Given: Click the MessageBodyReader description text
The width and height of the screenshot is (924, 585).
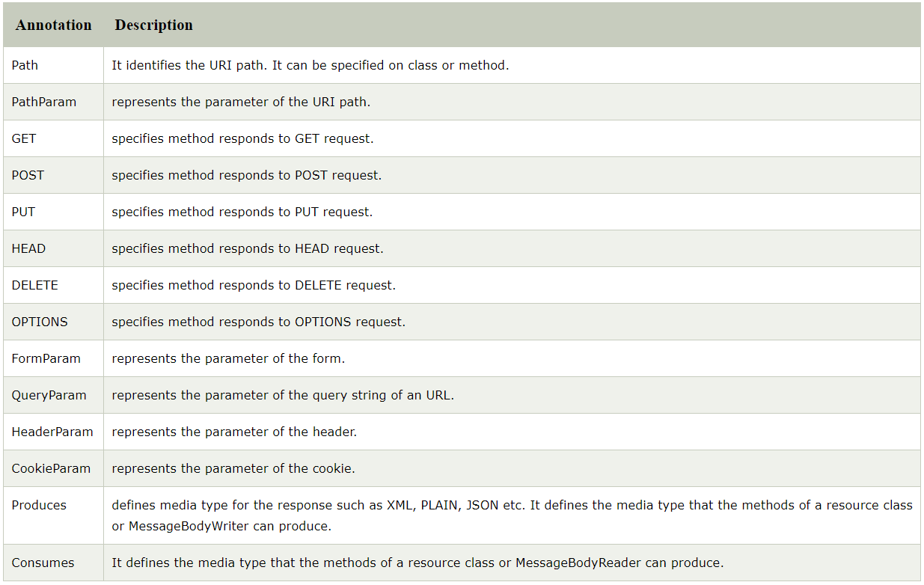Looking at the screenshot, I should 417,563.
